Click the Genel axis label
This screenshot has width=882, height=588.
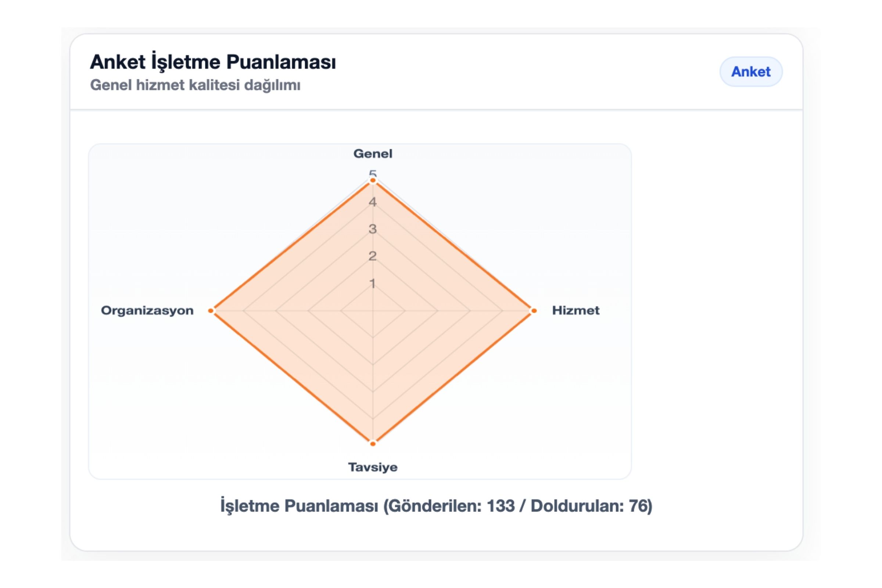(x=373, y=154)
